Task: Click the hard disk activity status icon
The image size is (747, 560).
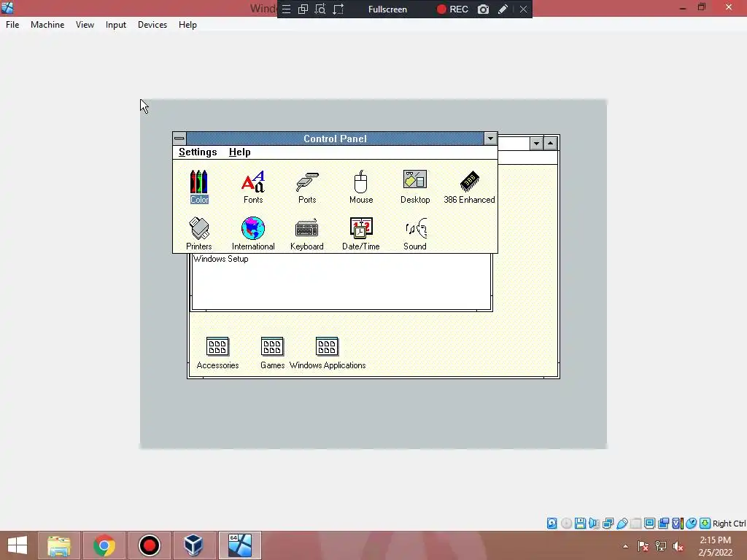Action: [551, 524]
